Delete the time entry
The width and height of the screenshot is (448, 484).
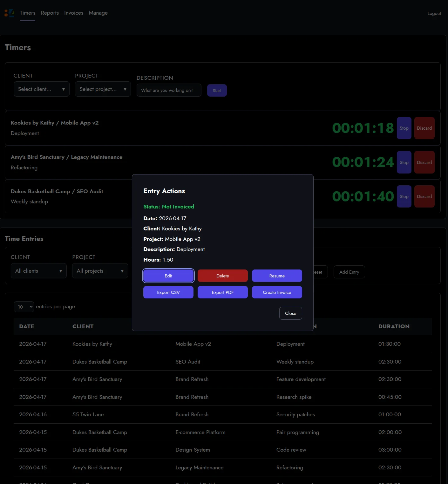(x=222, y=276)
